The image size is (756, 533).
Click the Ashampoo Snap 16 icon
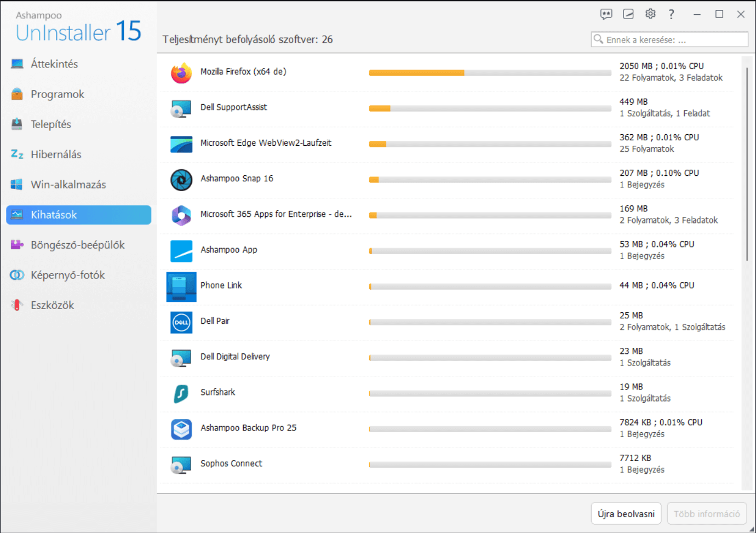181,180
